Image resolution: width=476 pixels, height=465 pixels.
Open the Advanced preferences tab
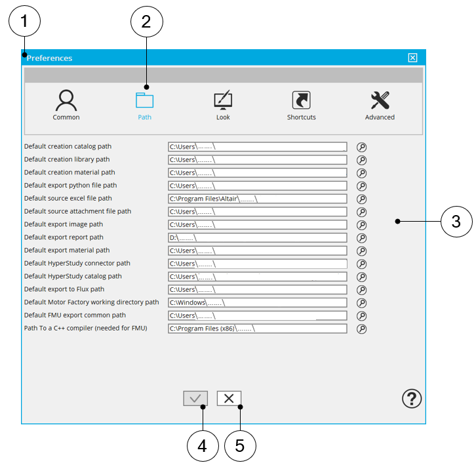380,105
